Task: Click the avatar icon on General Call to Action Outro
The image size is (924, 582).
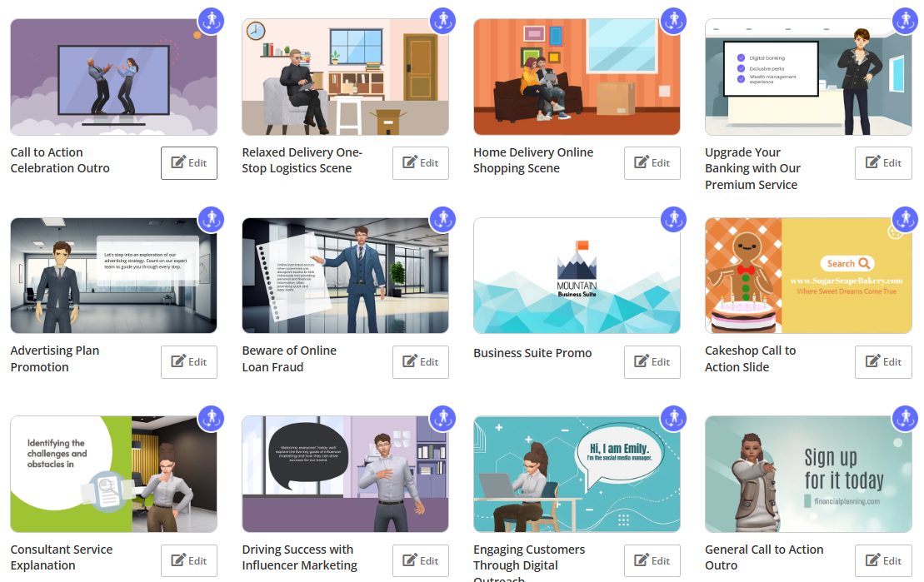Action: coord(905,419)
